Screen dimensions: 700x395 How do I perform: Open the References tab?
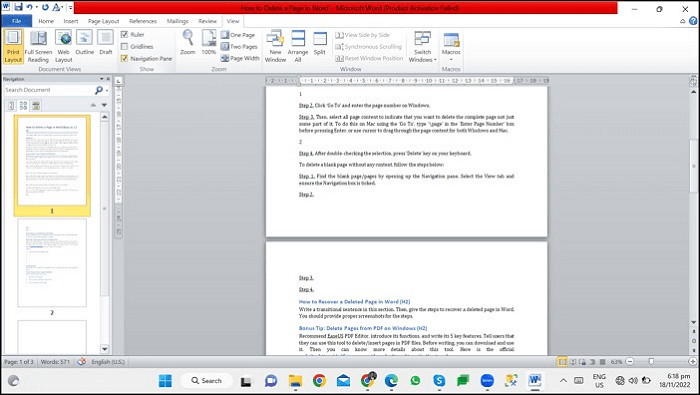[143, 21]
